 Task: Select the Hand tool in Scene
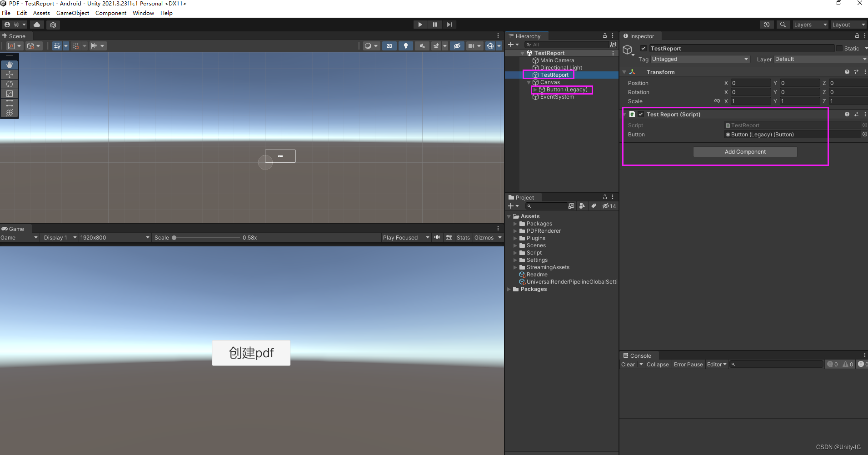pos(10,65)
